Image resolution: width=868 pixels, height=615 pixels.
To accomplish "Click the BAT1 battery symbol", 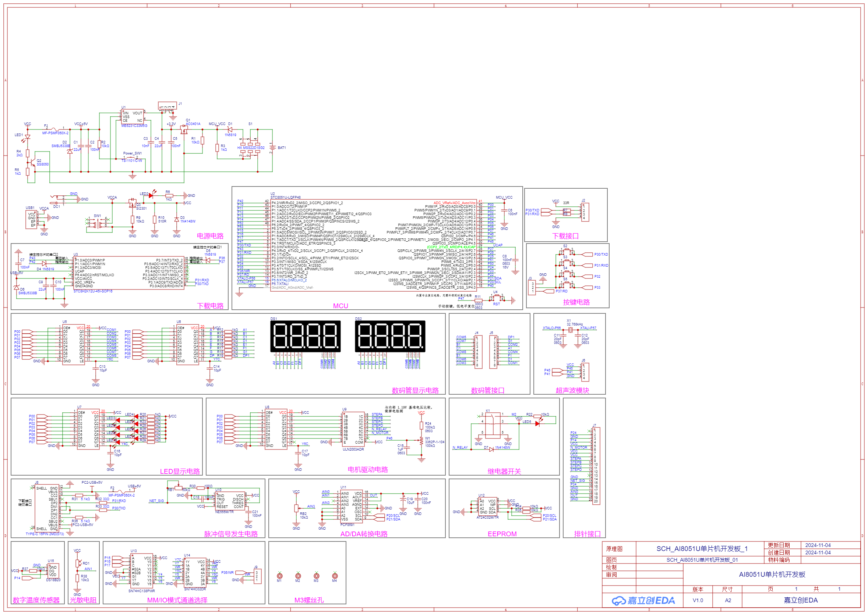I will 272,148.
